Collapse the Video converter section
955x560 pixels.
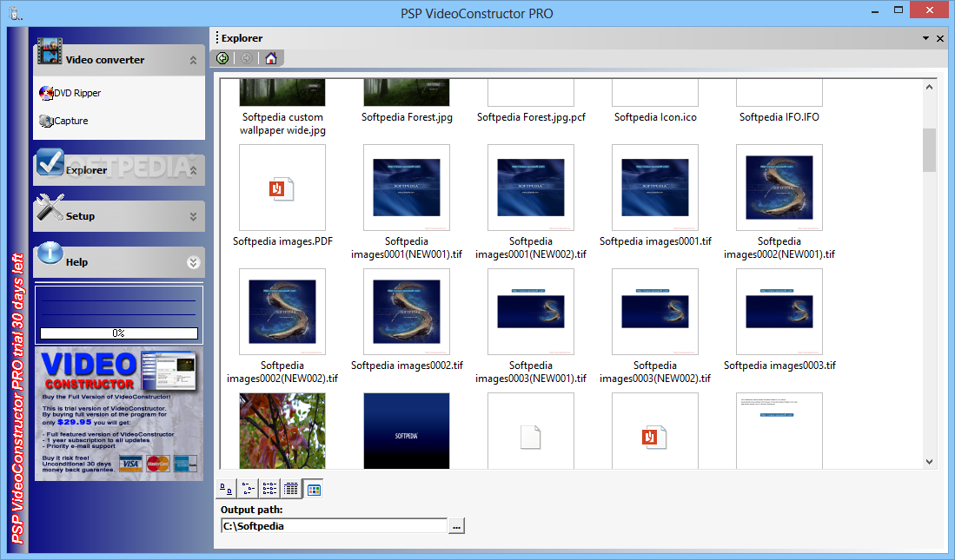click(x=193, y=60)
